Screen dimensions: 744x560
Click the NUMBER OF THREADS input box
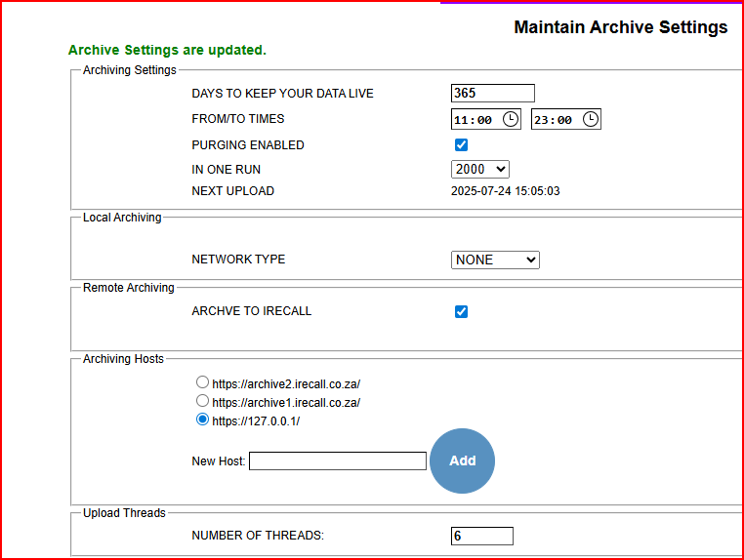click(x=481, y=536)
